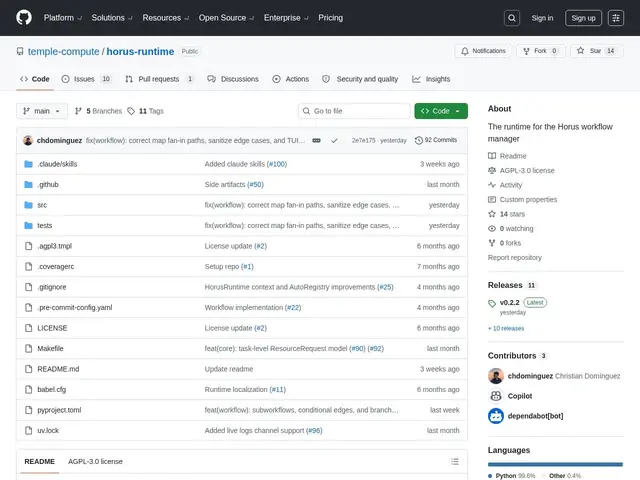
Task: Open the main branch selector dropdown
Action: pyautogui.click(x=42, y=111)
